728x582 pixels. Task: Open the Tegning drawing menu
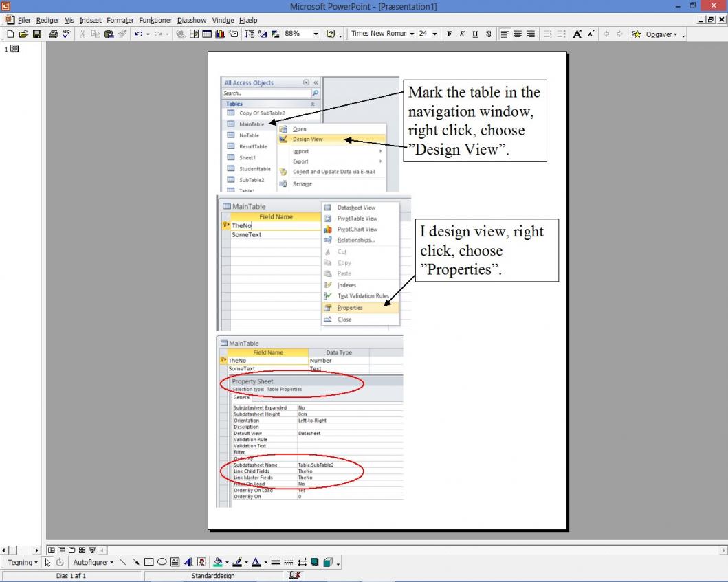[22, 562]
